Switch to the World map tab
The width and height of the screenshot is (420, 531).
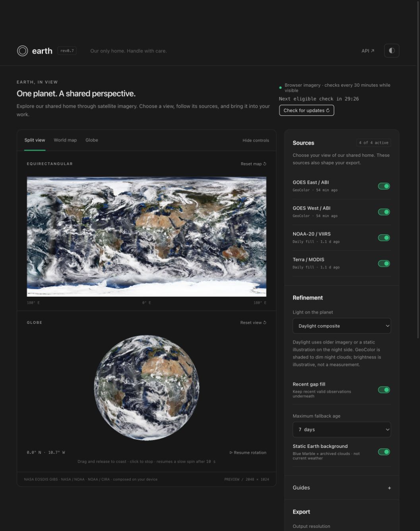click(x=65, y=140)
